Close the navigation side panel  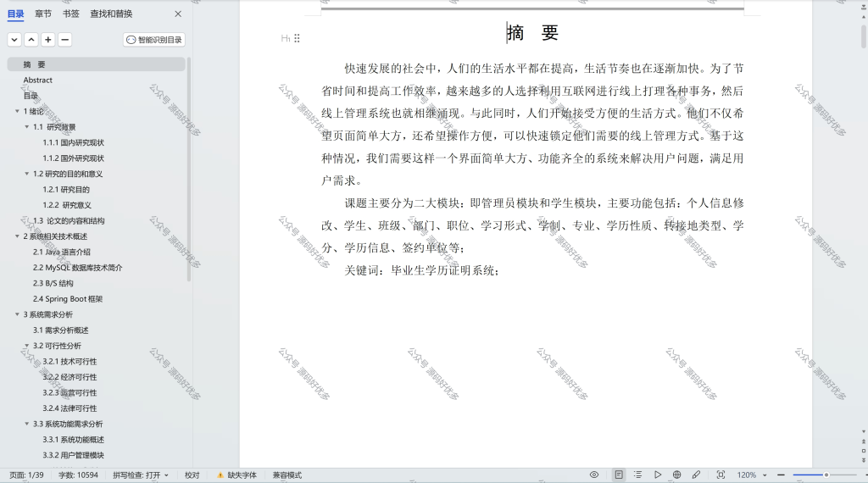[178, 14]
